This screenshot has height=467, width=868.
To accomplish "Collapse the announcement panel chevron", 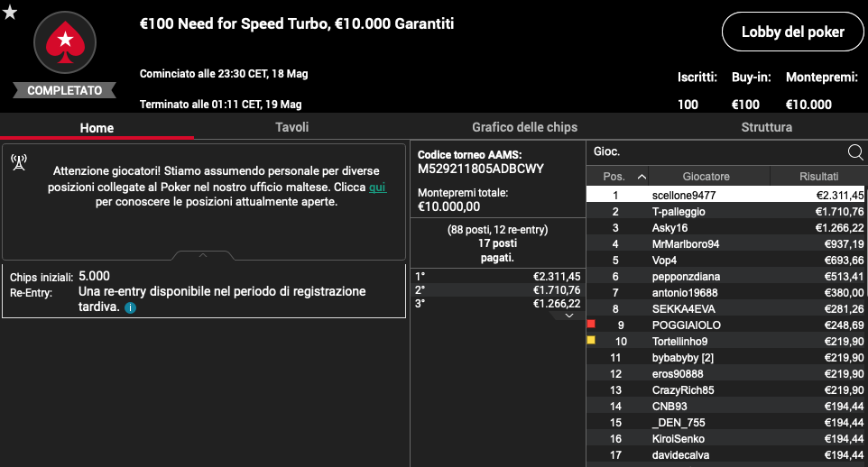I will [203, 255].
